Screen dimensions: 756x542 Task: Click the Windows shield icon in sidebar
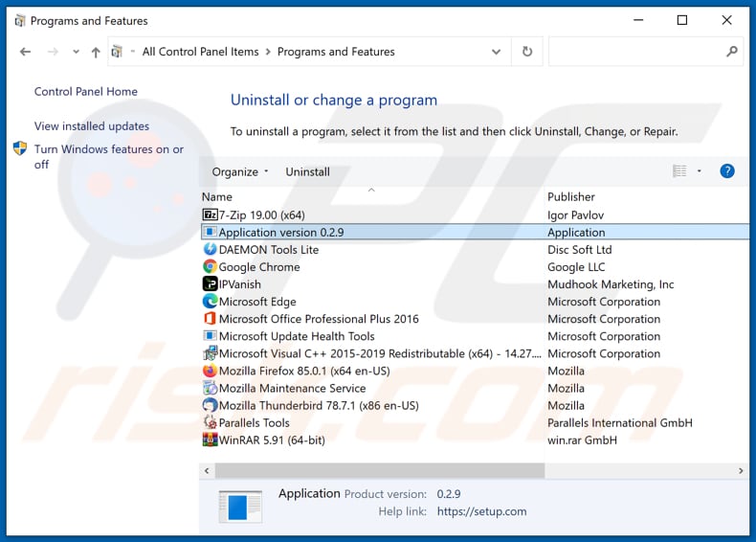(20, 148)
